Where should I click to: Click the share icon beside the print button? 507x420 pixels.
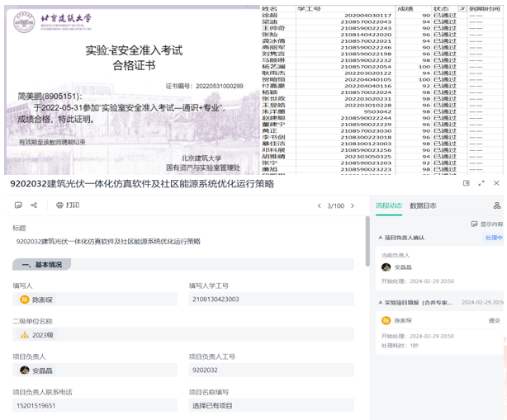(34, 205)
